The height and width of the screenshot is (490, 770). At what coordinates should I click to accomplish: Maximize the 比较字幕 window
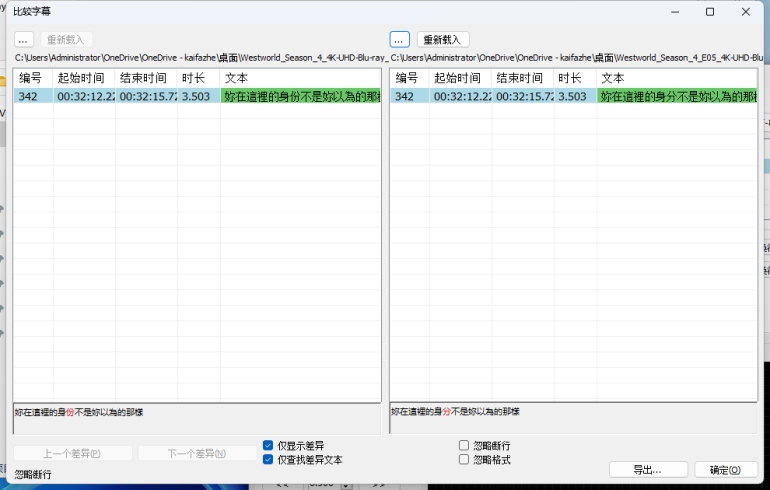click(x=710, y=12)
